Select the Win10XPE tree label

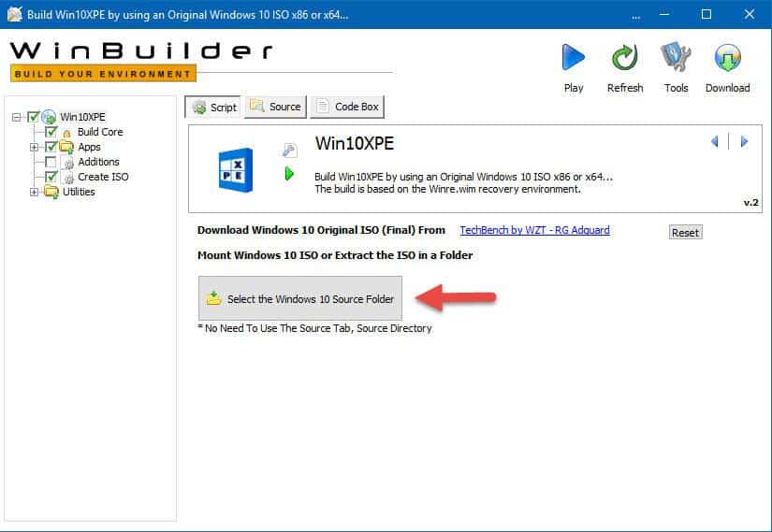82,117
